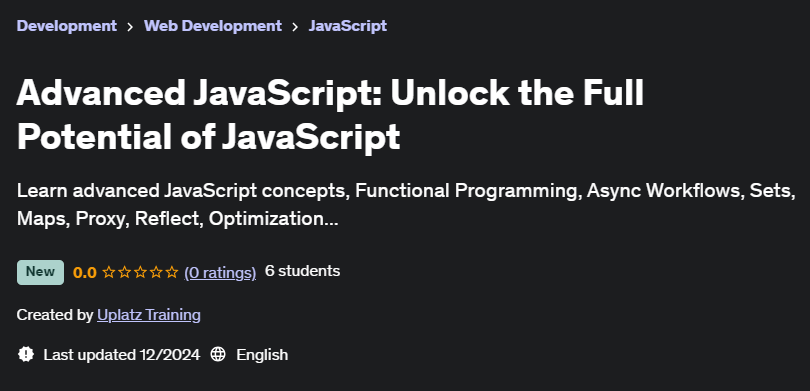
Task: Open the JavaScript breadcrumb link
Action: (x=348, y=26)
